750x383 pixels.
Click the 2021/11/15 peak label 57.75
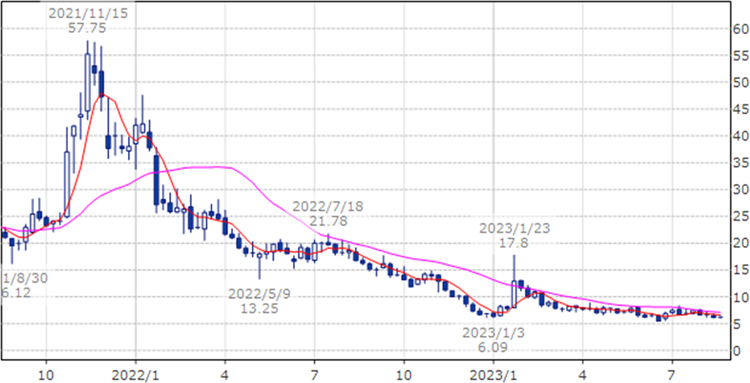tap(87, 28)
